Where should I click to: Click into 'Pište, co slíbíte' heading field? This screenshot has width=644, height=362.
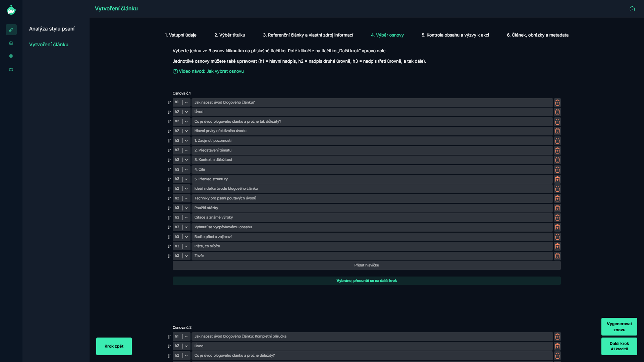pyautogui.click(x=372, y=246)
